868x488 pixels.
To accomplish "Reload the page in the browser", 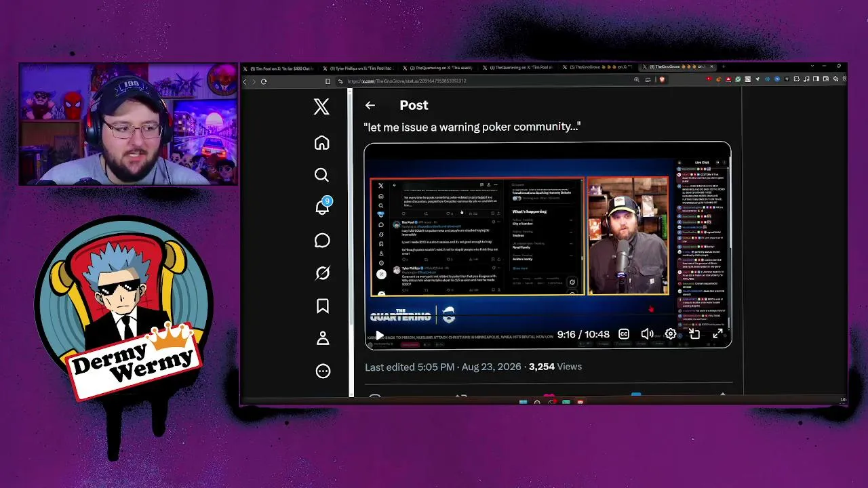I will (x=264, y=81).
